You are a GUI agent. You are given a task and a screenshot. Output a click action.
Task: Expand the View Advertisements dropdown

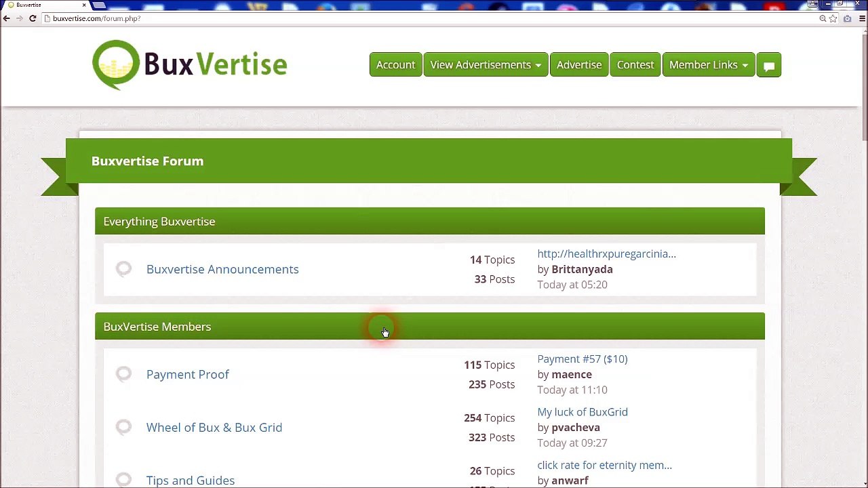coord(486,65)
